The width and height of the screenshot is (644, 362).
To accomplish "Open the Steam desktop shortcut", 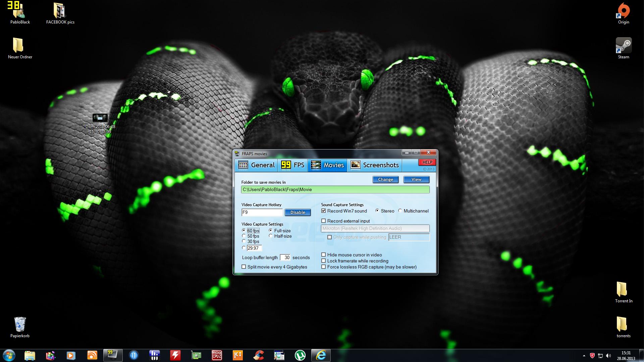I will pos(624,46).
